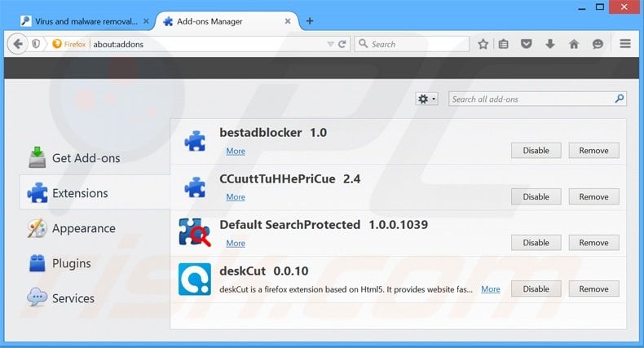Open the hamburger menu
Screen dimensions: 644x348
(x=625, y=43)
